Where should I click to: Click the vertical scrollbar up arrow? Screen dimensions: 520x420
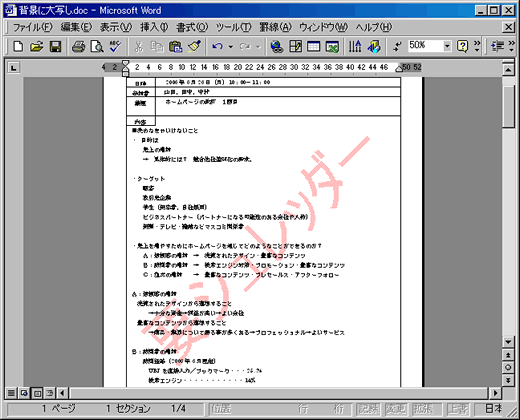point(508,70)
